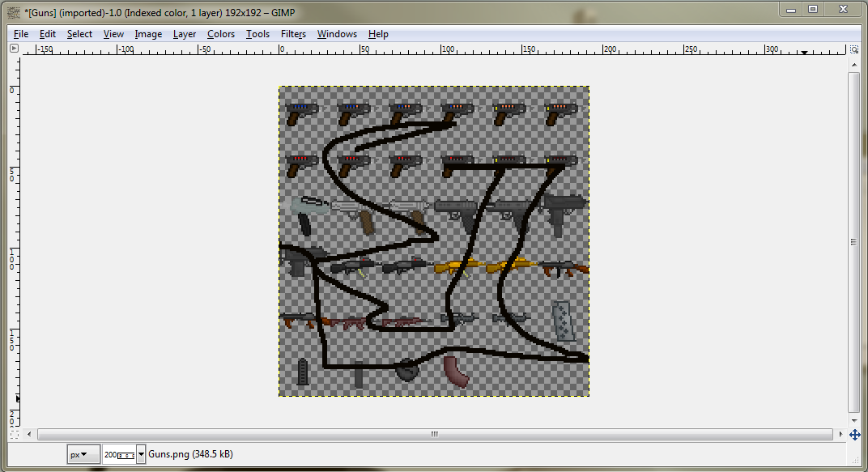Click the horizontal scrollbar right arrow
Viewport: 868px width, 472px height.
click(840, 435)
